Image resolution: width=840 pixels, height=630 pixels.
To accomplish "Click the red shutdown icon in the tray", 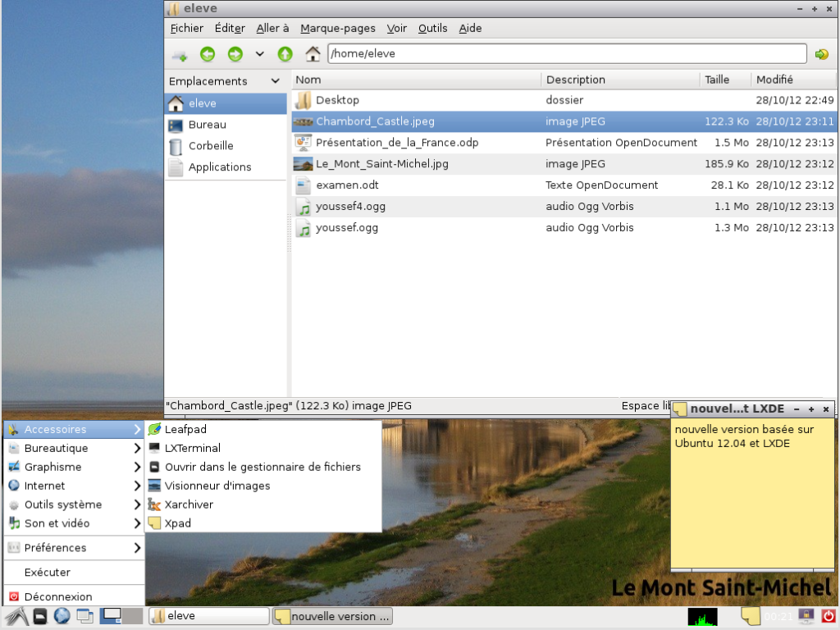I will (x=828, y=616).
